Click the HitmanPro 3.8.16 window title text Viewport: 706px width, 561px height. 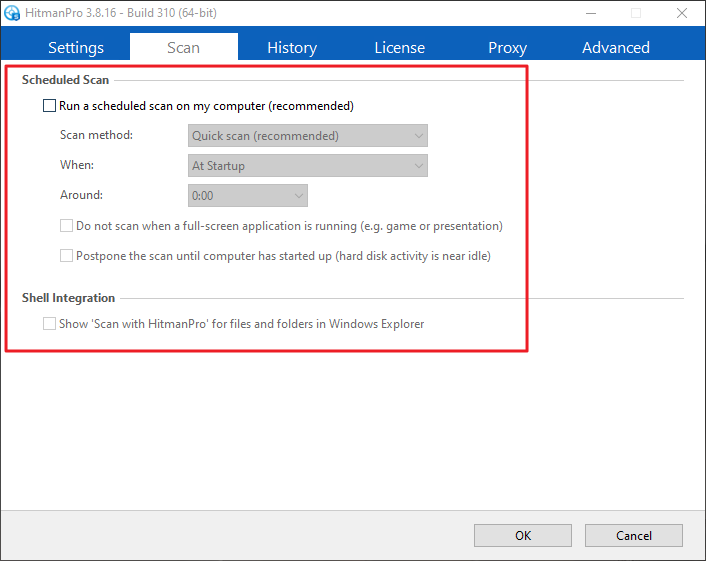coord(121,13)
